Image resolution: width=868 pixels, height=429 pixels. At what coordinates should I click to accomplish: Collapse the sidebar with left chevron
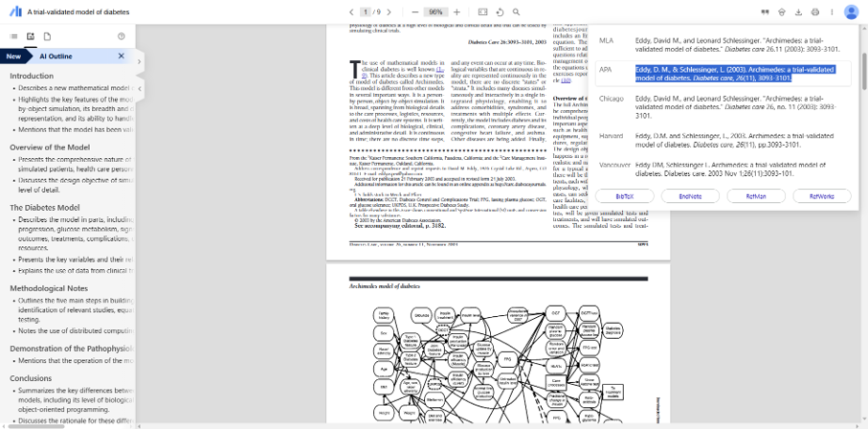(x=141, y=88)
